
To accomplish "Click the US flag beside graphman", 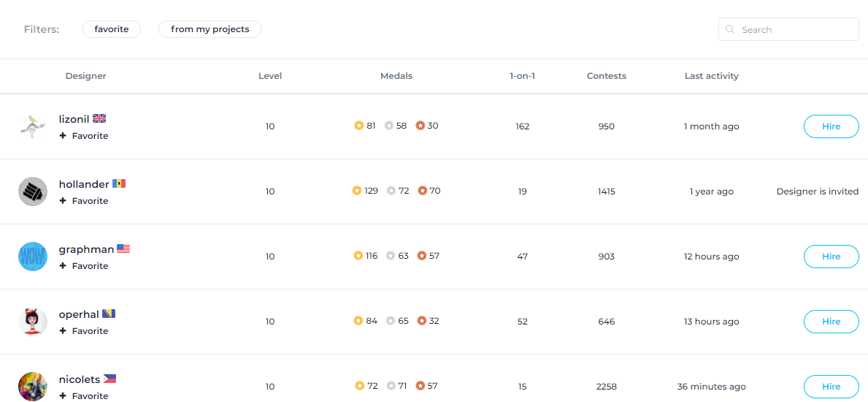I will click(123, 249).
